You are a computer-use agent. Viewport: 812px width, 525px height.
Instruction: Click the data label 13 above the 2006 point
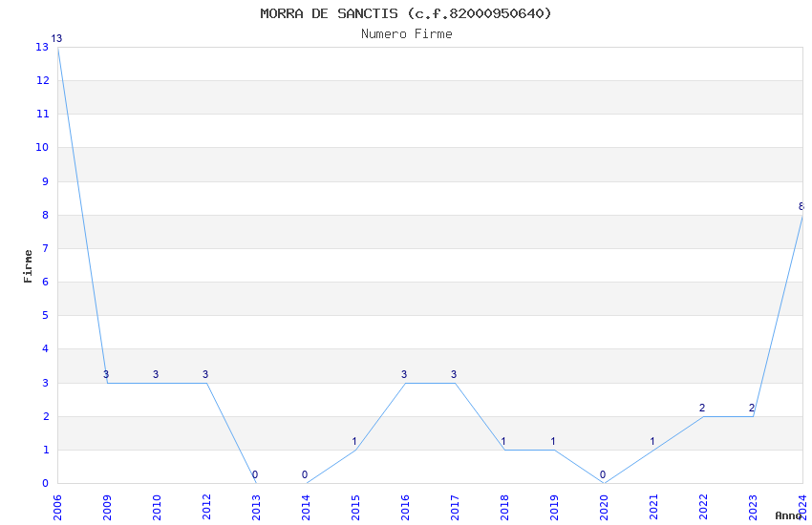[x=56, y=38]
